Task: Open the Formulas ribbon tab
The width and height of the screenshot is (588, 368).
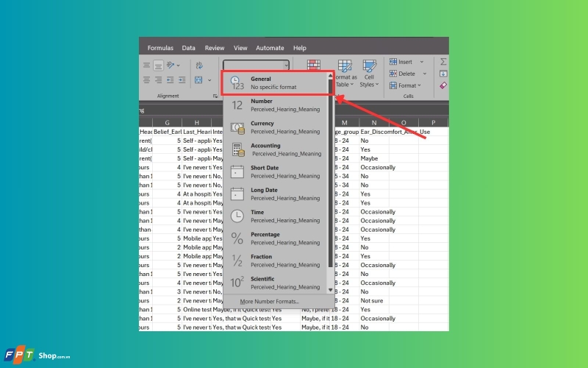Action: [x=160, y=48]
